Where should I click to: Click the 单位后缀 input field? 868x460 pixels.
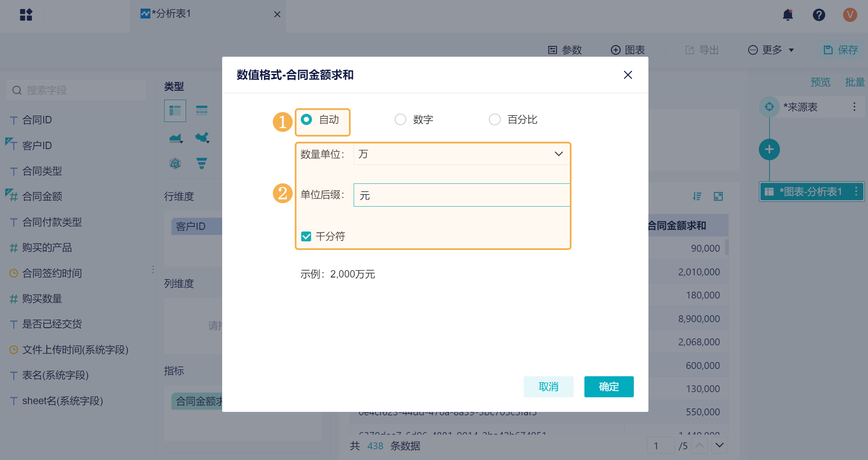pos(462,195)
